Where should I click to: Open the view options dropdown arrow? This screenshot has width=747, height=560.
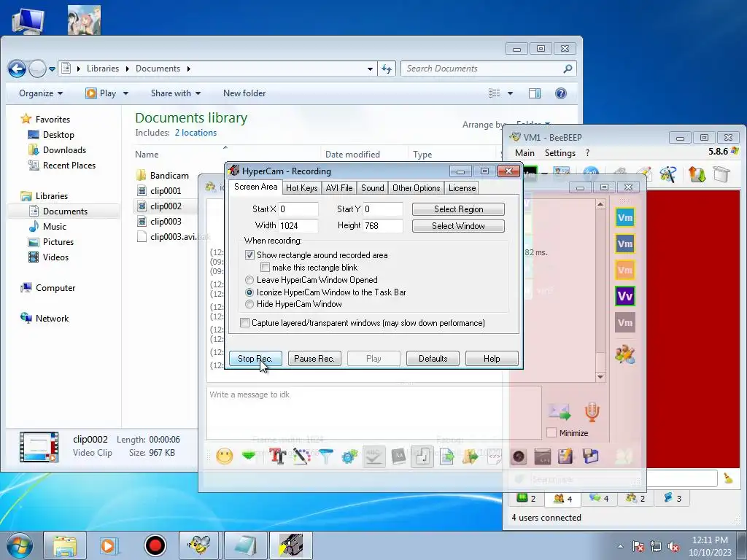[x=510, y=93]
